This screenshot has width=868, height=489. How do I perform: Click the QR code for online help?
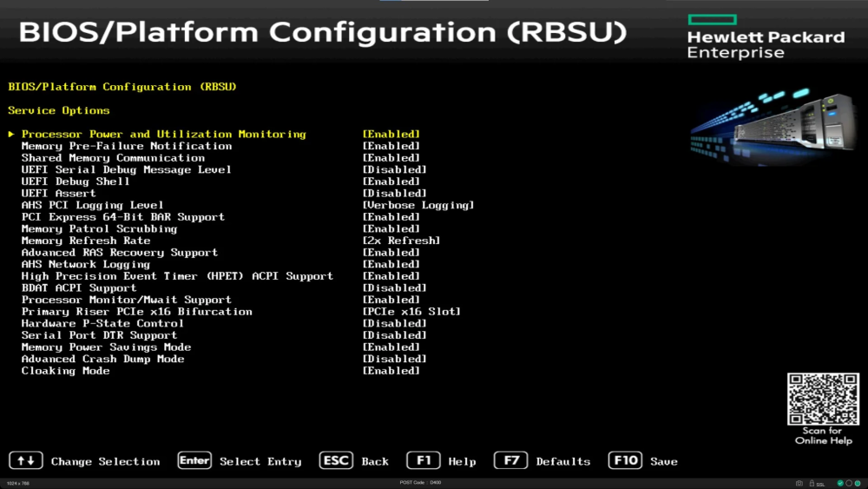tap(823, 399)
